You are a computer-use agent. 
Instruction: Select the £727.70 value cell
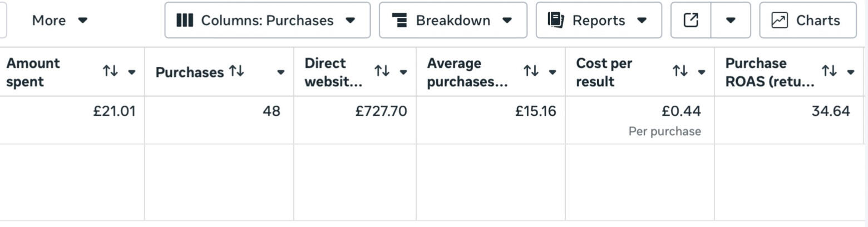381,111
